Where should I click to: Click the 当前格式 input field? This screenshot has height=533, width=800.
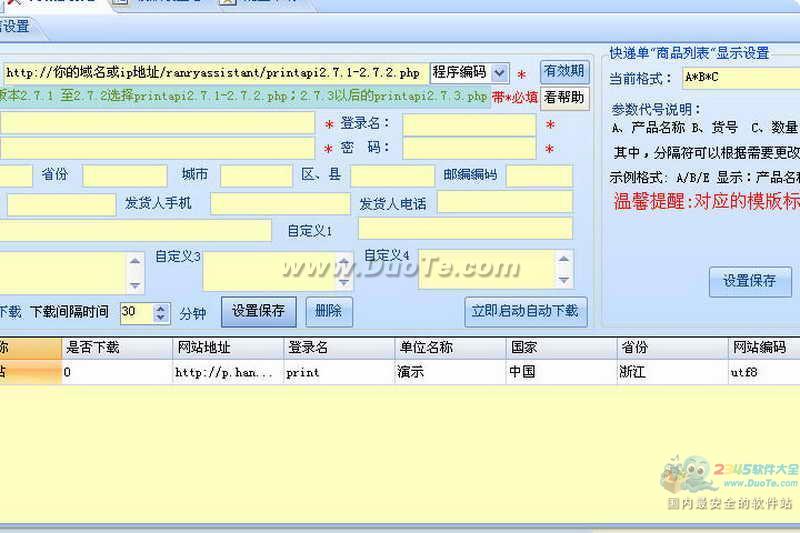click(742, 78)
